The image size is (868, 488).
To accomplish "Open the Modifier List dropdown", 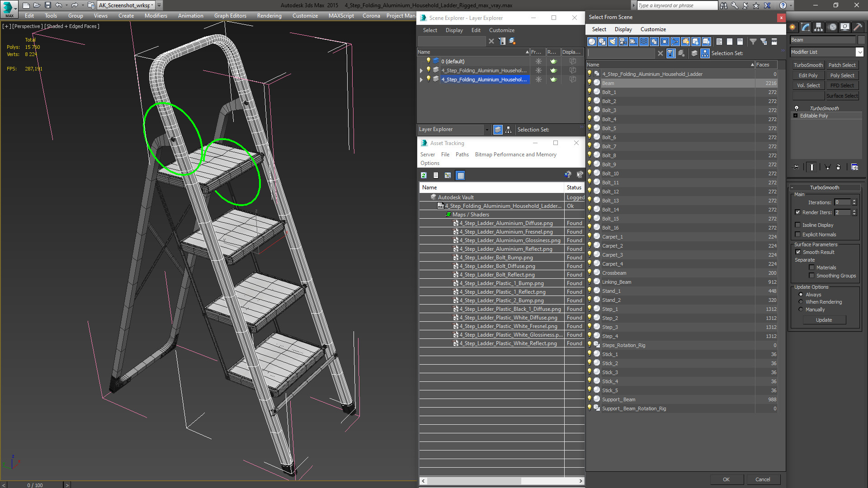I will click(x=859, y=52).
